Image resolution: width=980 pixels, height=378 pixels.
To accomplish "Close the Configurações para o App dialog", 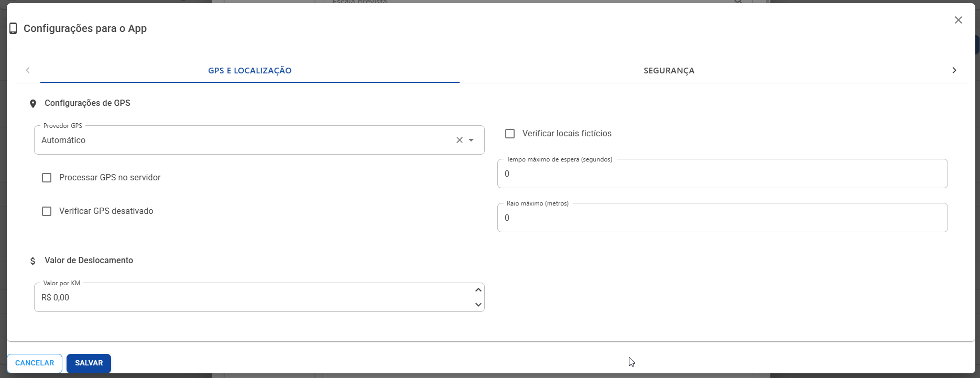I will tap(958, 20).
